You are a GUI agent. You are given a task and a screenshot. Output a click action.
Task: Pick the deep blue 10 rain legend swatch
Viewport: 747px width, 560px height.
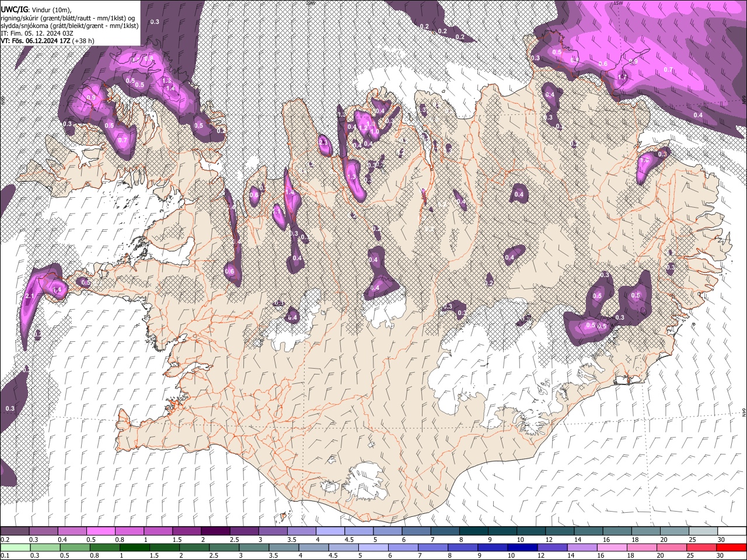click(521, 547)
